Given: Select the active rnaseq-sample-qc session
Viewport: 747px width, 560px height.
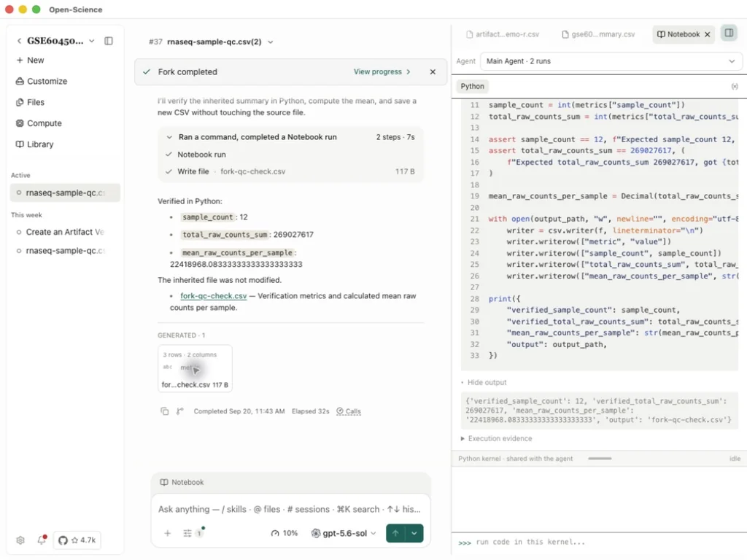Looking at the screenshot, I should 65,192.
